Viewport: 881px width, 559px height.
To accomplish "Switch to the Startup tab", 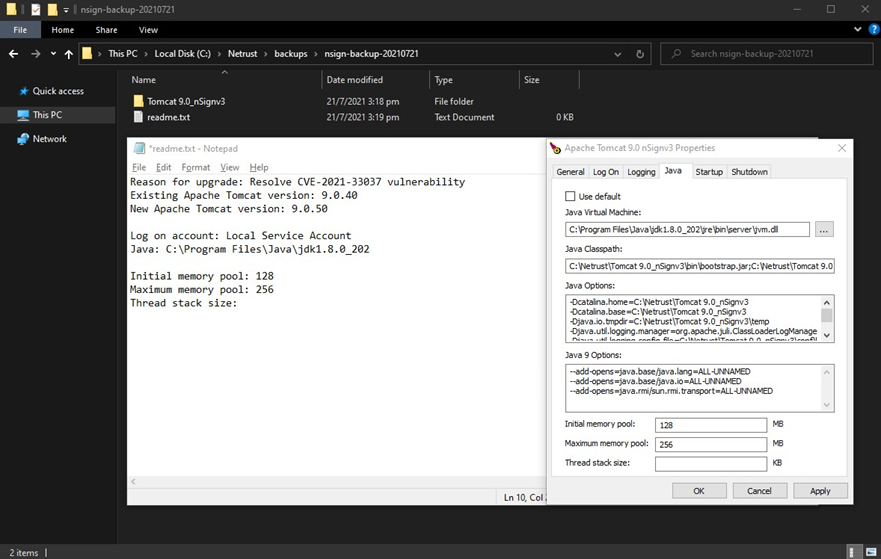I will click(x=709, y=172).
